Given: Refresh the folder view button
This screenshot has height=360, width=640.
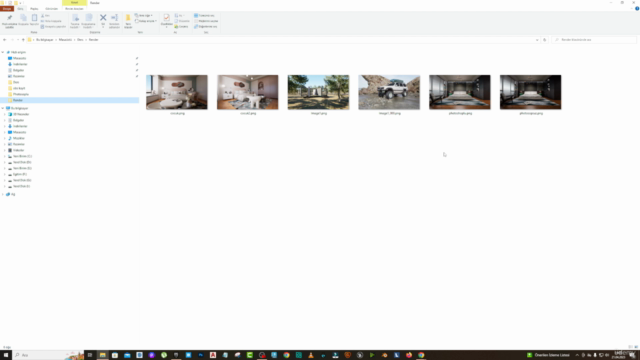Looking at the screenshot, I should coord(544,40).
